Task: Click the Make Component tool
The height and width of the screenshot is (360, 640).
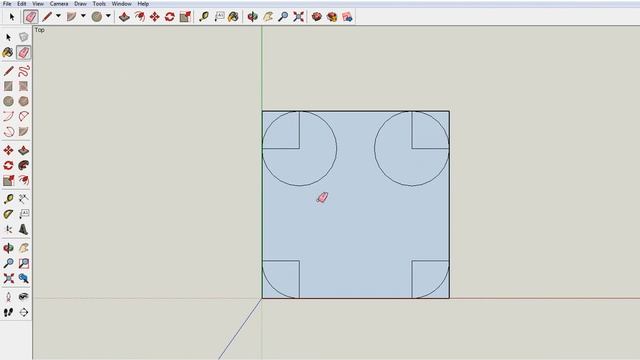Action: coord(24,37)
